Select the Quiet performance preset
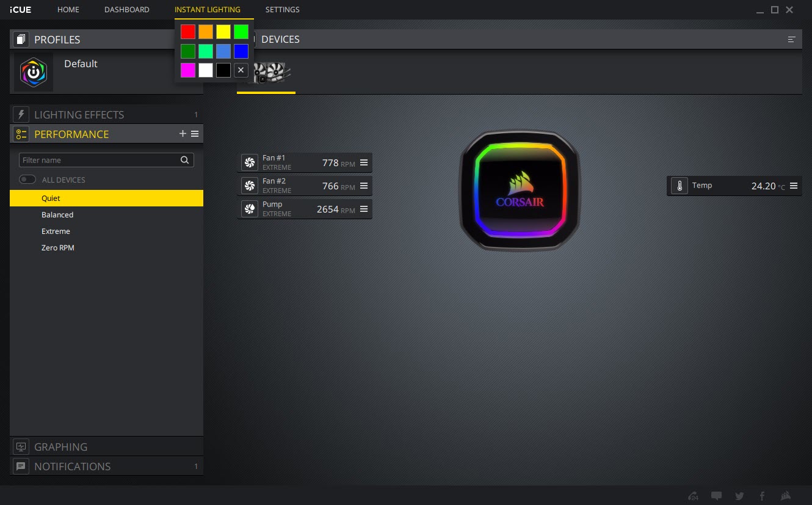This screenshot has height=505, width=812. tap(106, 198)
